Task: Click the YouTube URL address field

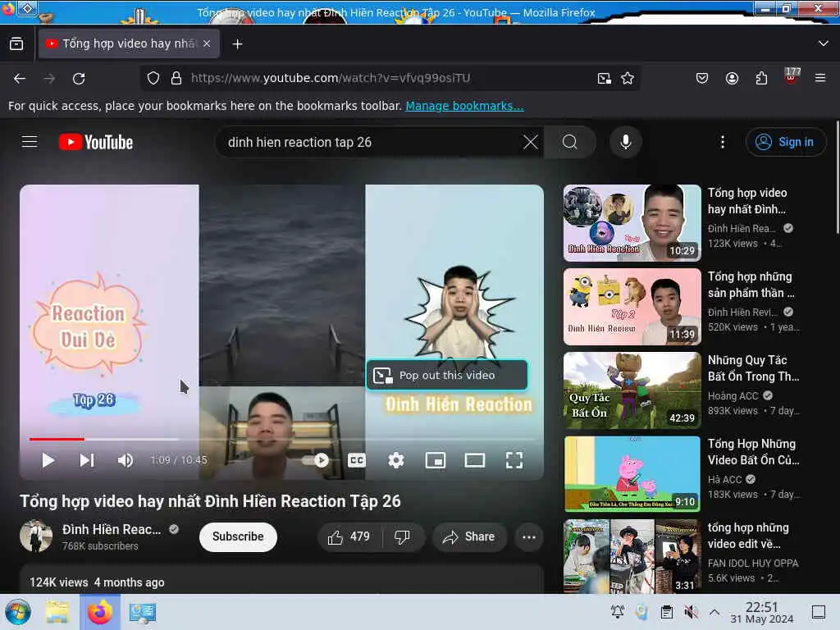Action: point(390,78)
